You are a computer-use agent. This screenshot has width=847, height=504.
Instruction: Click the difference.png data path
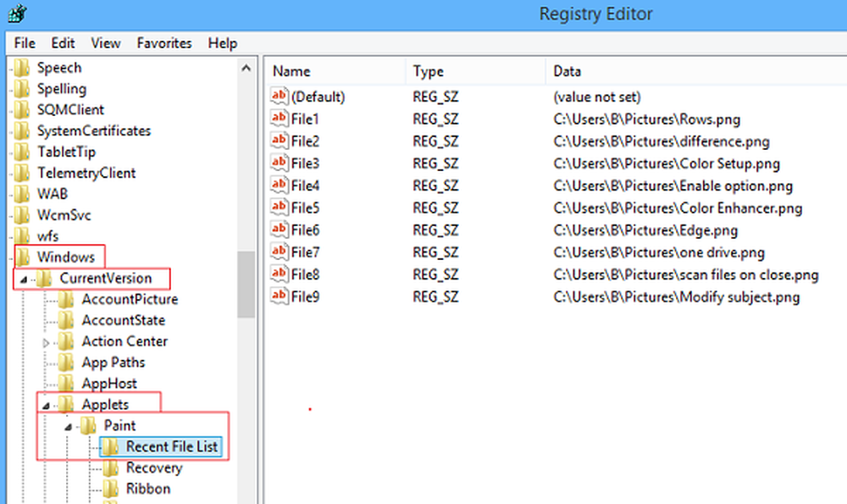click(x=662, y=141)
